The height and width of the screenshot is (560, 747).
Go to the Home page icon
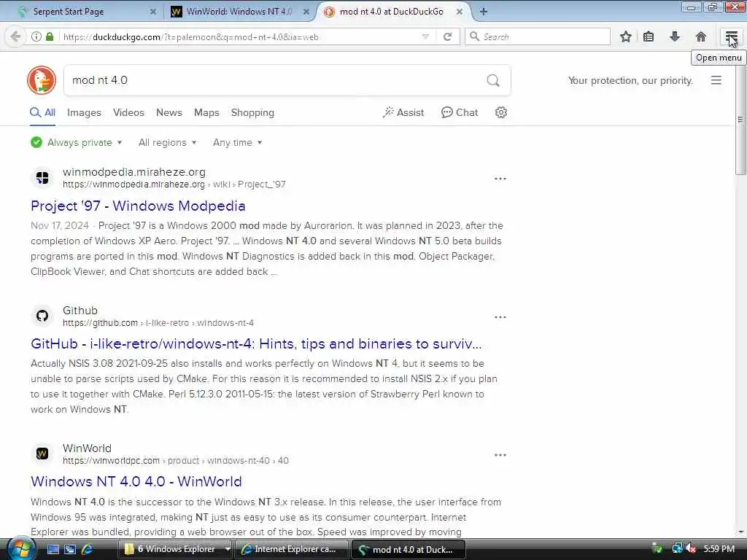tap(701, 36)
